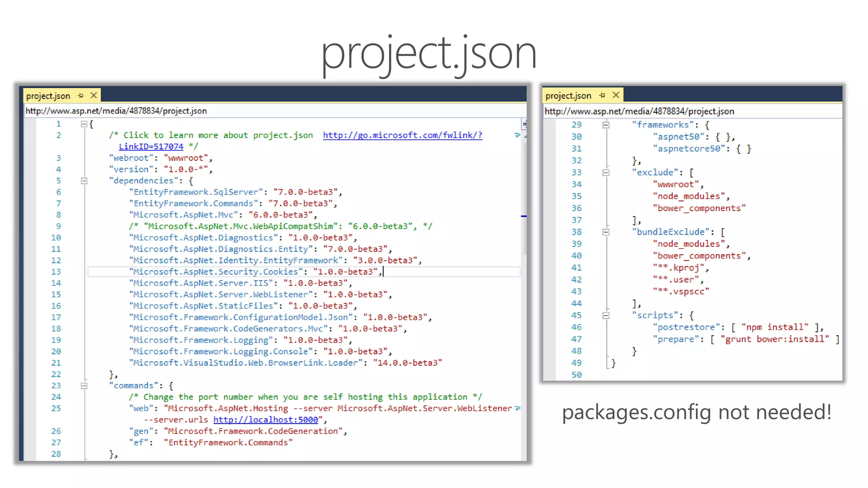
Task: Collapse the dependencies section
Action: (x=84, y=181)
